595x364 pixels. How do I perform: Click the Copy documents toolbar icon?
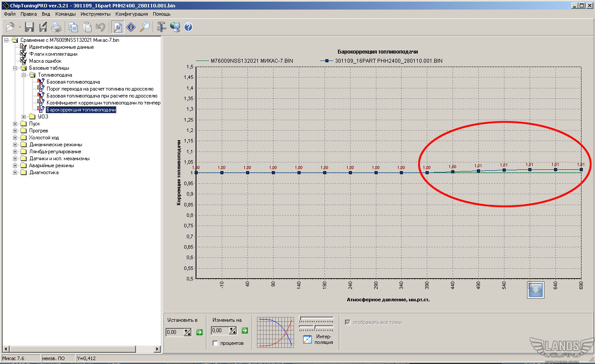73,27
